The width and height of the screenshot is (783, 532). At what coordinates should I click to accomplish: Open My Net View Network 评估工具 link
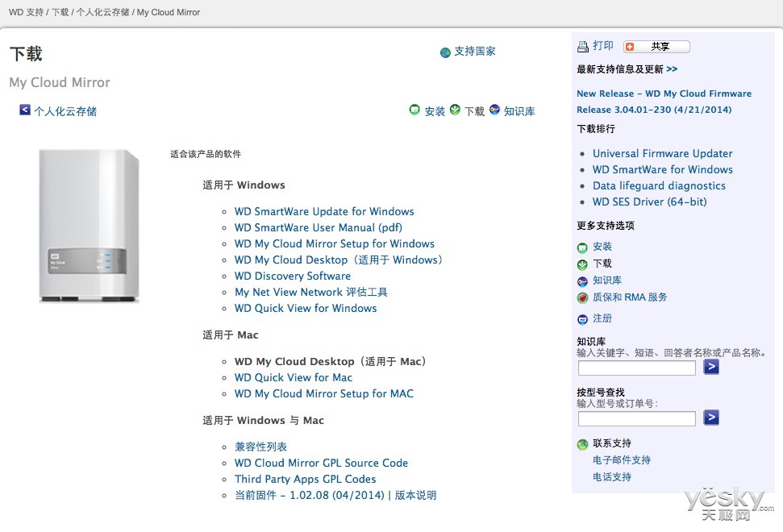pos(311,292)
